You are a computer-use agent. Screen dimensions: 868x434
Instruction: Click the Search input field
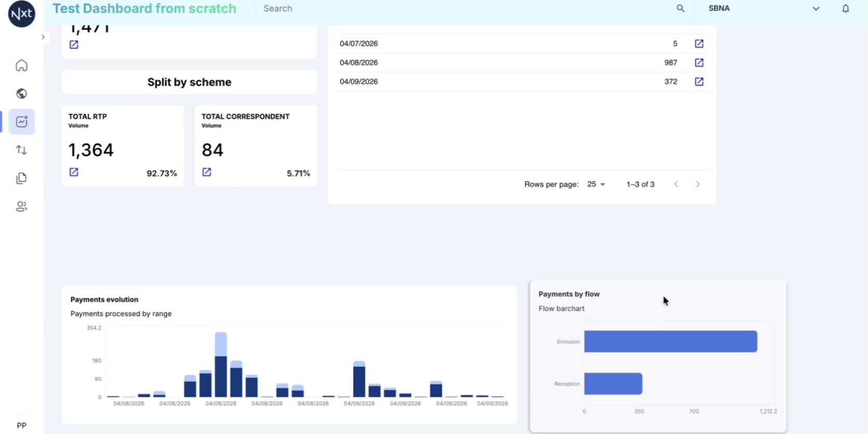coord(467,9)
